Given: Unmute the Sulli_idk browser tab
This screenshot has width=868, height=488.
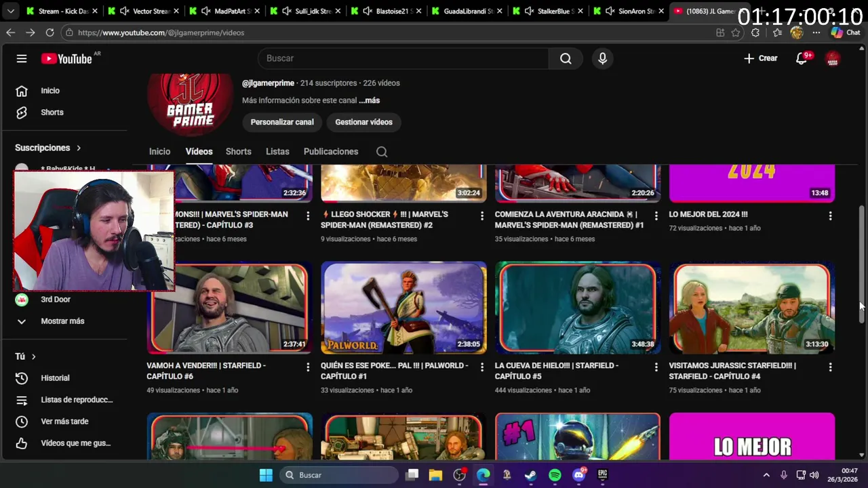Looking at the screenshot, I should (x=287, y=12).
